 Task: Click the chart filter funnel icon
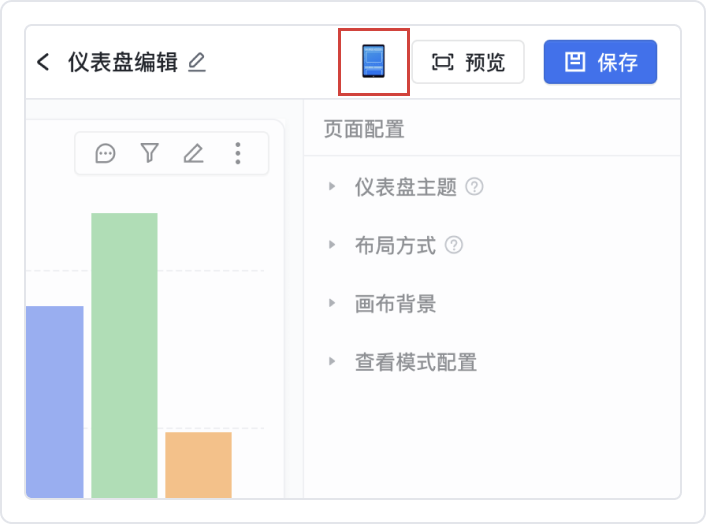150,153
